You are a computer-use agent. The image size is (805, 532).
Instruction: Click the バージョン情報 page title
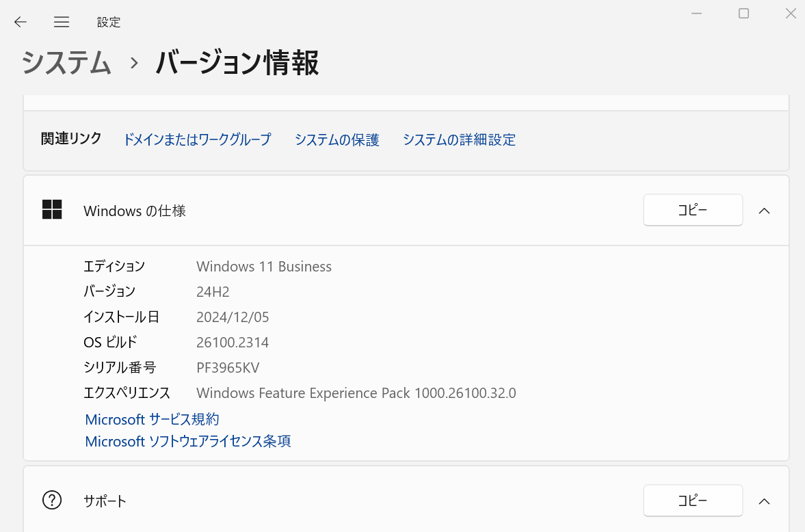point(237,63)
